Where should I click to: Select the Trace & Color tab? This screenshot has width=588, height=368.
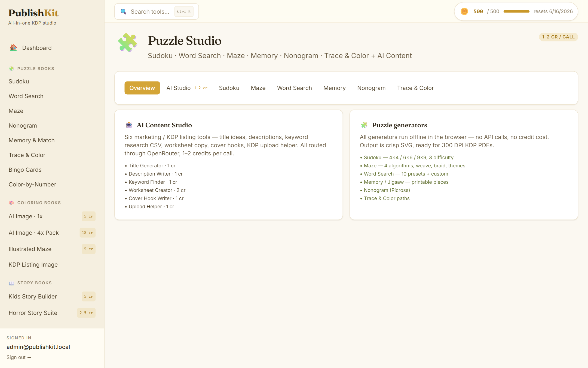tap(415, 88)
